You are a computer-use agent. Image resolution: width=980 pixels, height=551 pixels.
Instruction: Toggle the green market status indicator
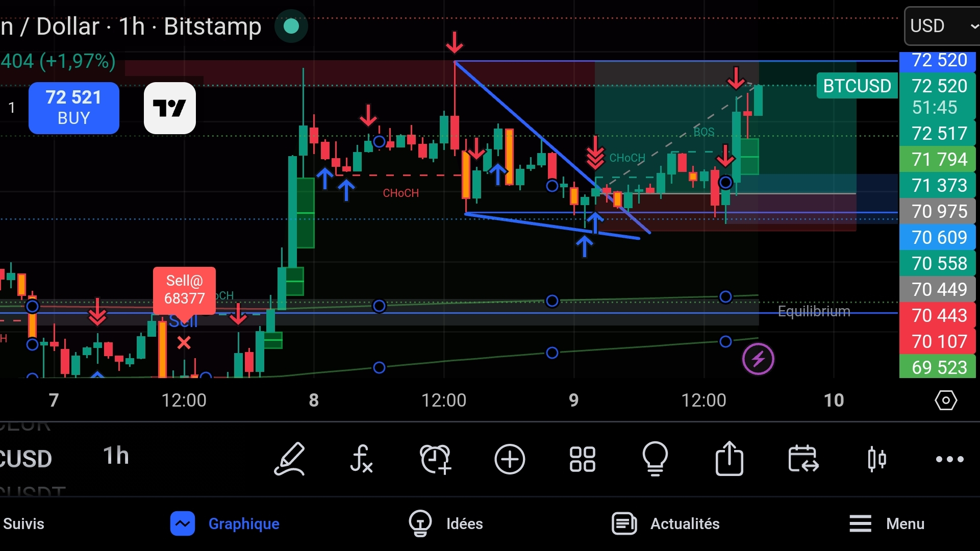pos(291,26)
